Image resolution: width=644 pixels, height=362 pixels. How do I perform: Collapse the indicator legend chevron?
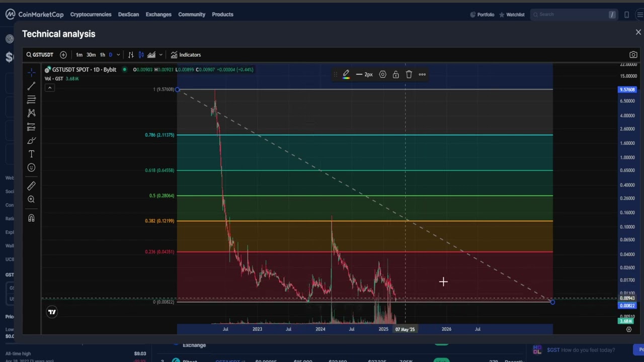(50, 88)
